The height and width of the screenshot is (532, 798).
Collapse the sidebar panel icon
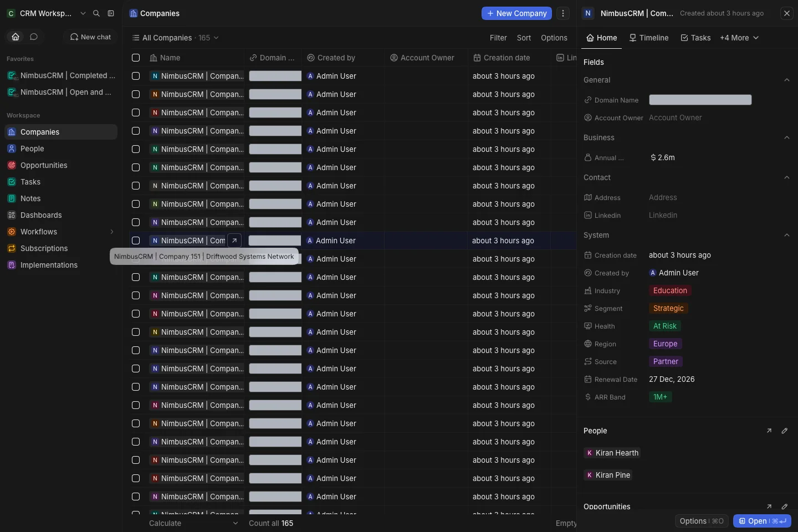pyautogui.click(x=111, y=13)
